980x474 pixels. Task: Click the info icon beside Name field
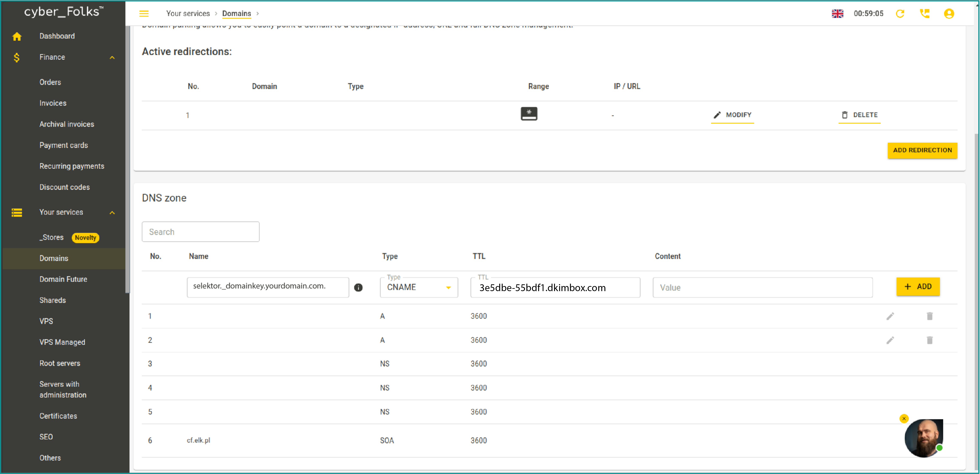pos(358,288)
